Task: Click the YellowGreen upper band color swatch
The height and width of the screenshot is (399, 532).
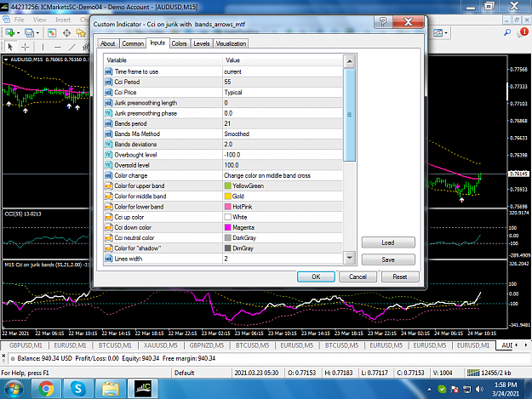Action: coord(227,185)
